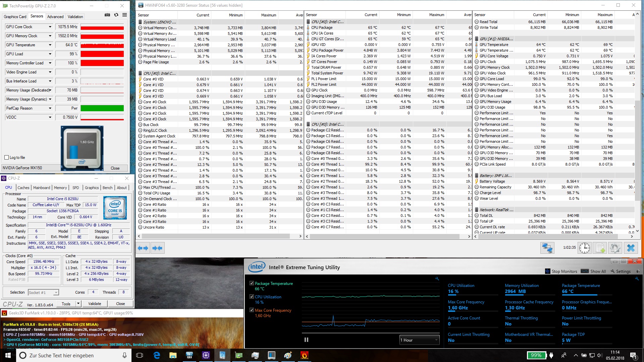
Task: Open GPU Core Clock sensor dropdown
Action: [x=50, y=27]
